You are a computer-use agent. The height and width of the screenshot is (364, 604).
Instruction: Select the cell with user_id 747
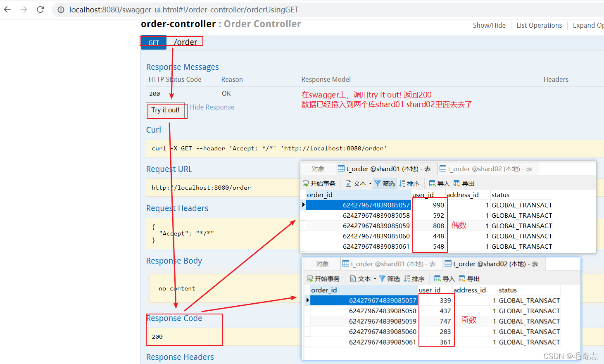coord(435,321)
